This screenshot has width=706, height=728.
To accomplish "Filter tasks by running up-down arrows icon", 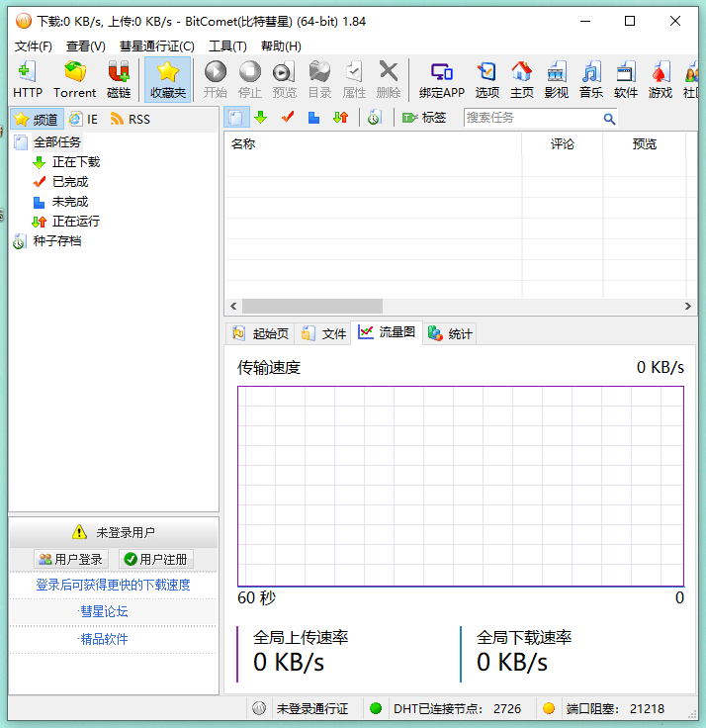I will click(x=341, y=118).
